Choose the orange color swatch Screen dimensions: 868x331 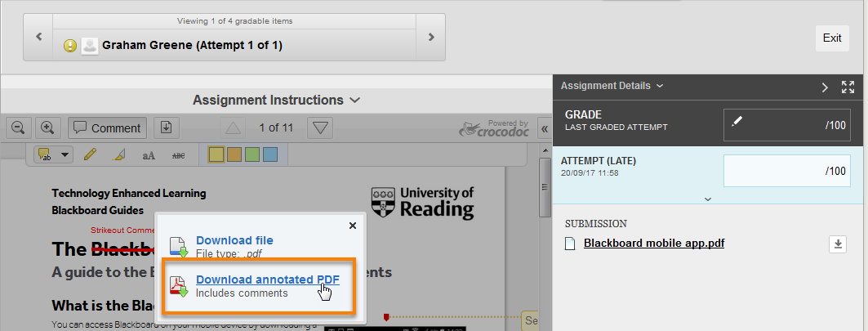click(x=234, y=154)
